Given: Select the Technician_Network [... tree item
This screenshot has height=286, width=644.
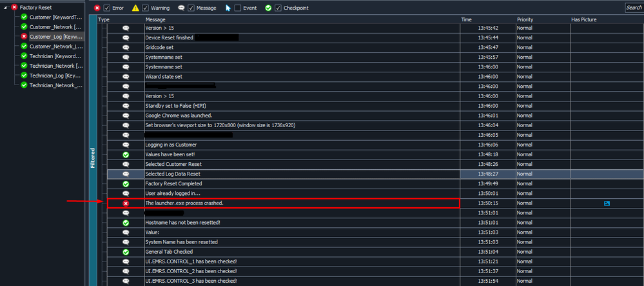Looking at the screenshot, I should point(56,66).
